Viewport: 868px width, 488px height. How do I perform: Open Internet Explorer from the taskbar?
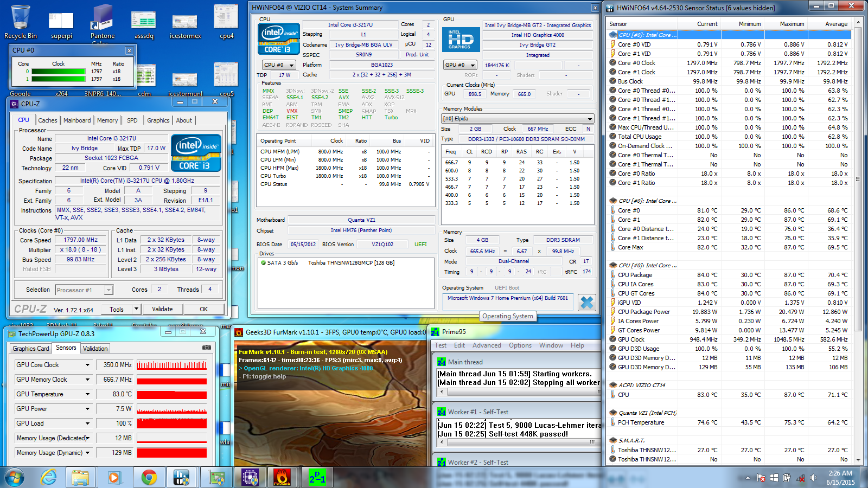coord(48,477)
